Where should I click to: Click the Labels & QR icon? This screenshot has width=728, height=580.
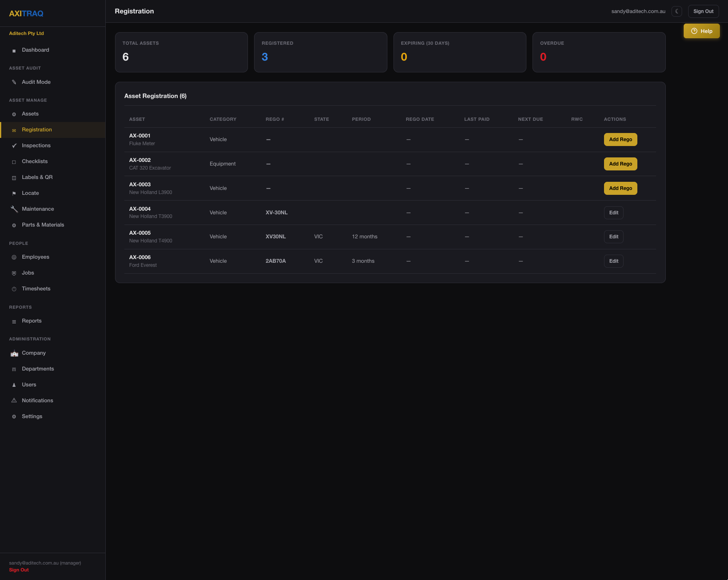tap(14, 178)
